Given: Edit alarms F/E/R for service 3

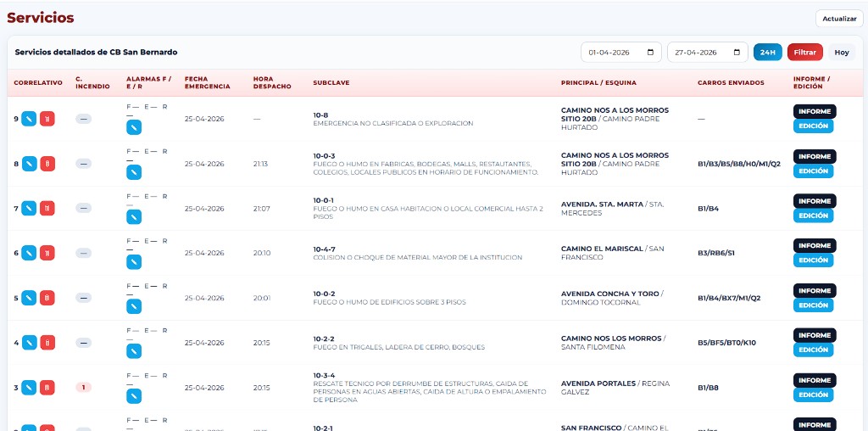Looking at the screenshot, I should pos(134,396).
